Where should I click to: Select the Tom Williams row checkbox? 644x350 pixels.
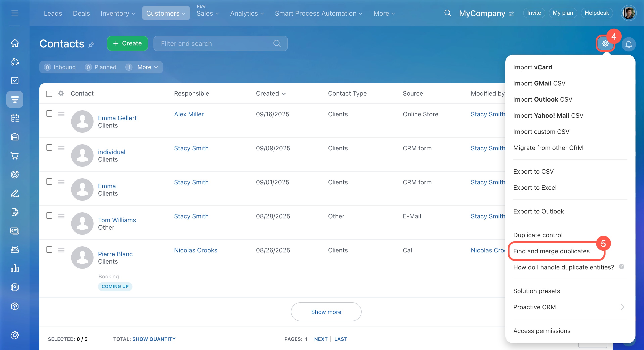49,216
